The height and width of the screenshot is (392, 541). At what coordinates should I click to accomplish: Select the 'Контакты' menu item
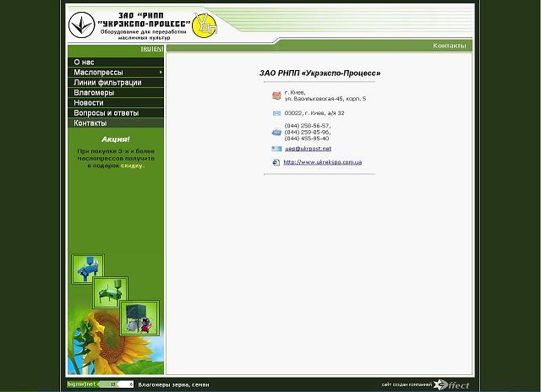pos(116,123)
